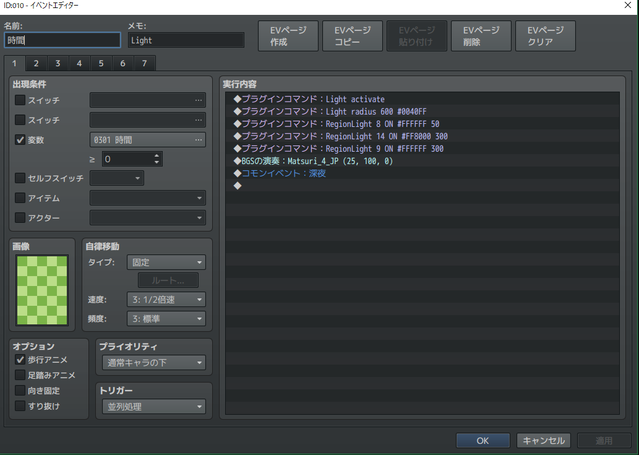Viewport: 639px width, 455px height.
Task: Select the RegionLight 8 ON command line
Action: (x=422, y=124)
